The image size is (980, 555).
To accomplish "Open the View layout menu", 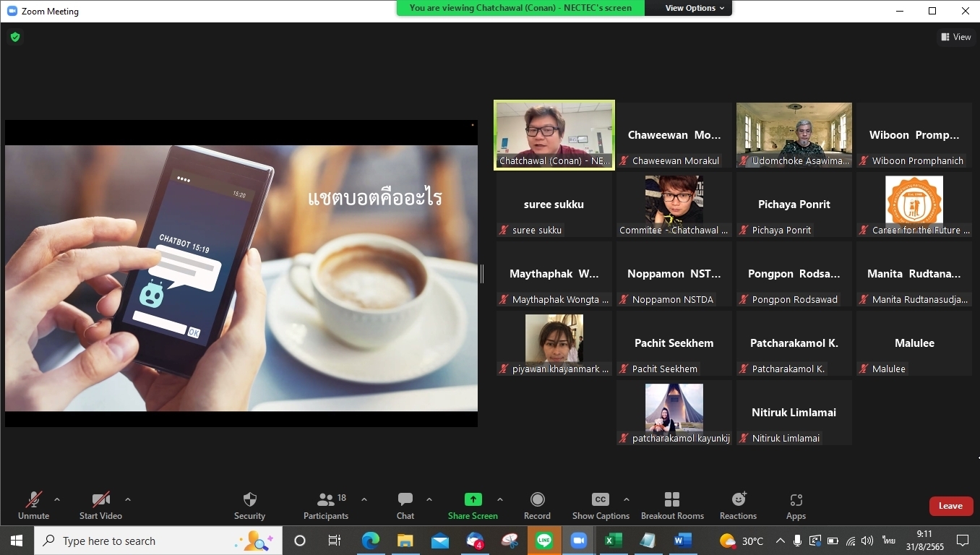I will point(955,37).
